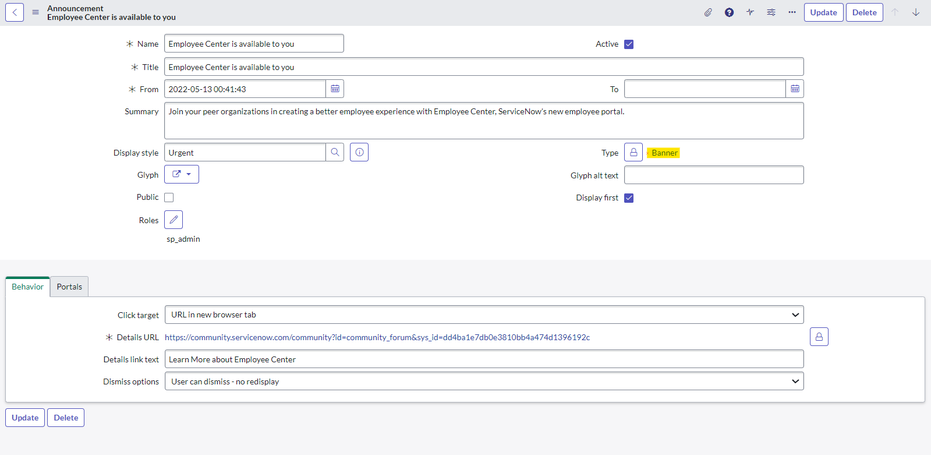Edit Roles with the pencil icon
931x455 pixels.
pos(173,220)
